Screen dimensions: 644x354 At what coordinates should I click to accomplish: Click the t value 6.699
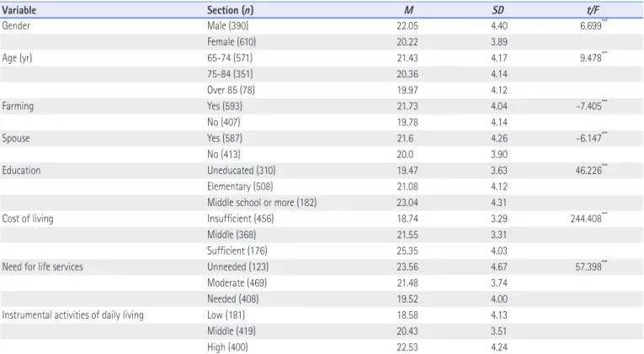(x=591, y=26)
